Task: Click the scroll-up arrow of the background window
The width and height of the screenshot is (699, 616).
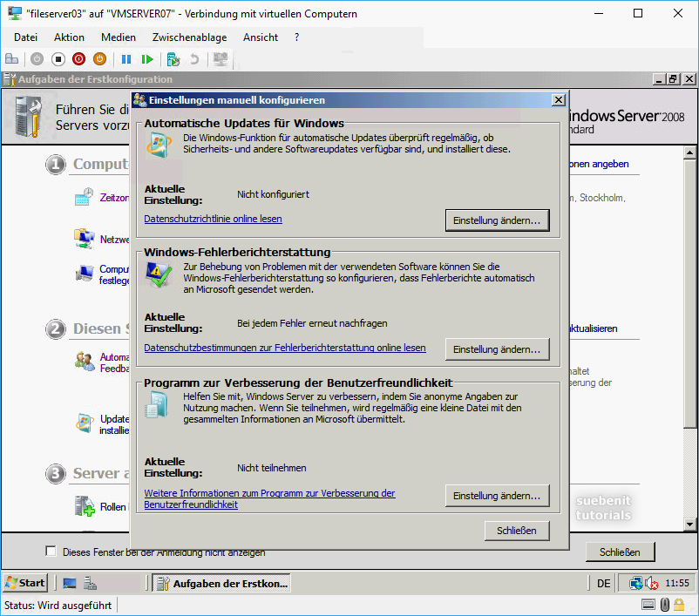Action: (690, 152)
